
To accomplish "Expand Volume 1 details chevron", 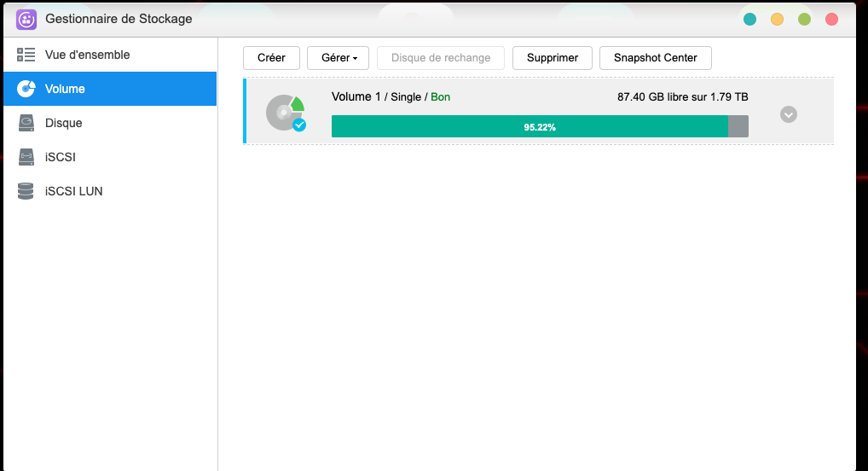I will coord(789,114).
